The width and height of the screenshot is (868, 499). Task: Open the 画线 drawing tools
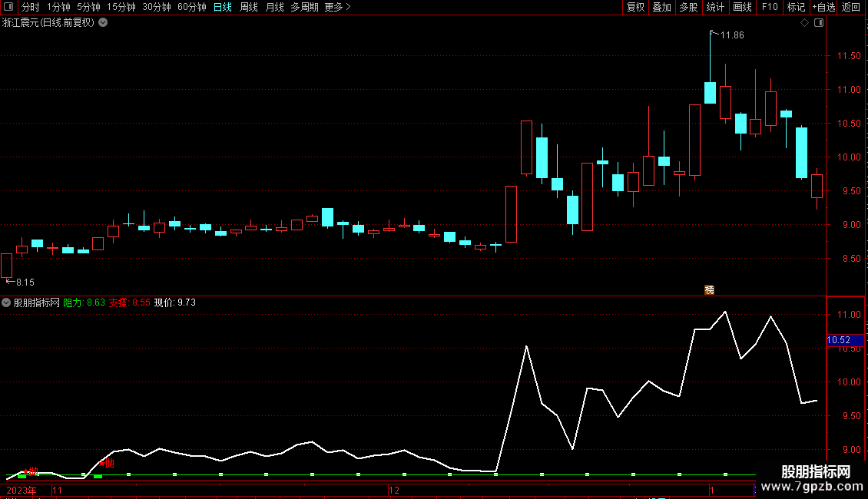(x=742, y=7)
